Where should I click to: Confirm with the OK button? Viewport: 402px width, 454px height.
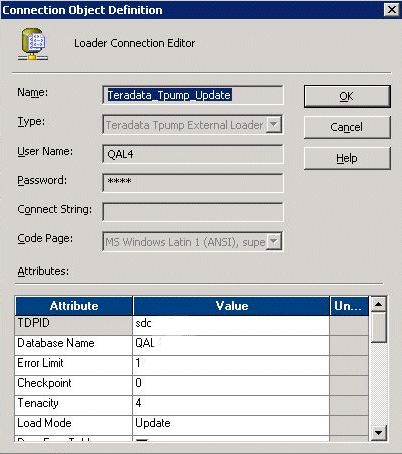347,96
